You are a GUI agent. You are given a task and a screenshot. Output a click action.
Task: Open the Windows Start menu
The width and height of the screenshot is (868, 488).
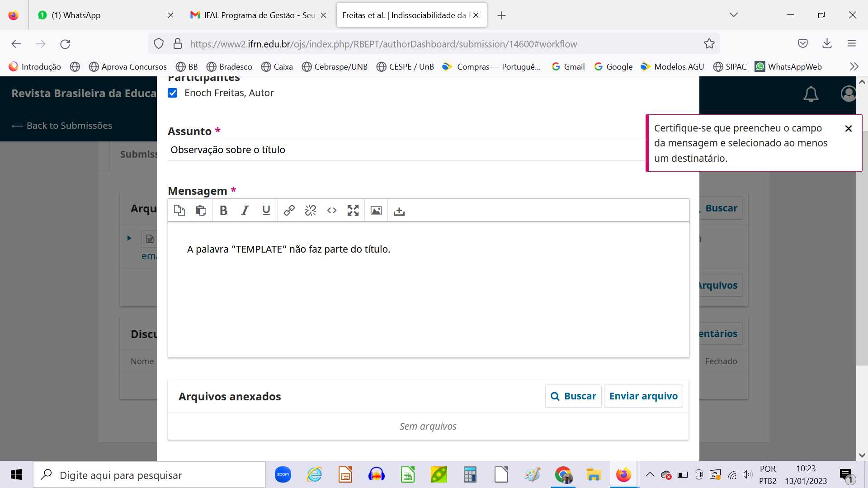click(16, 475)
